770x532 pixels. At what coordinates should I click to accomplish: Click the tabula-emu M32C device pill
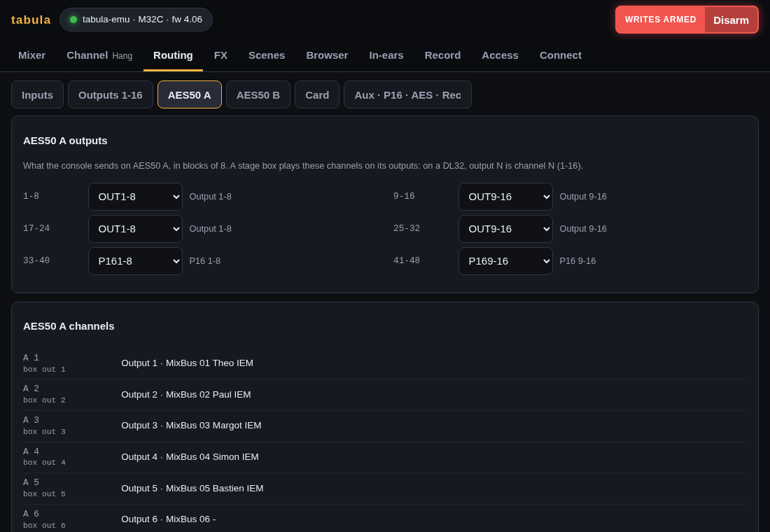click(136, 20)
